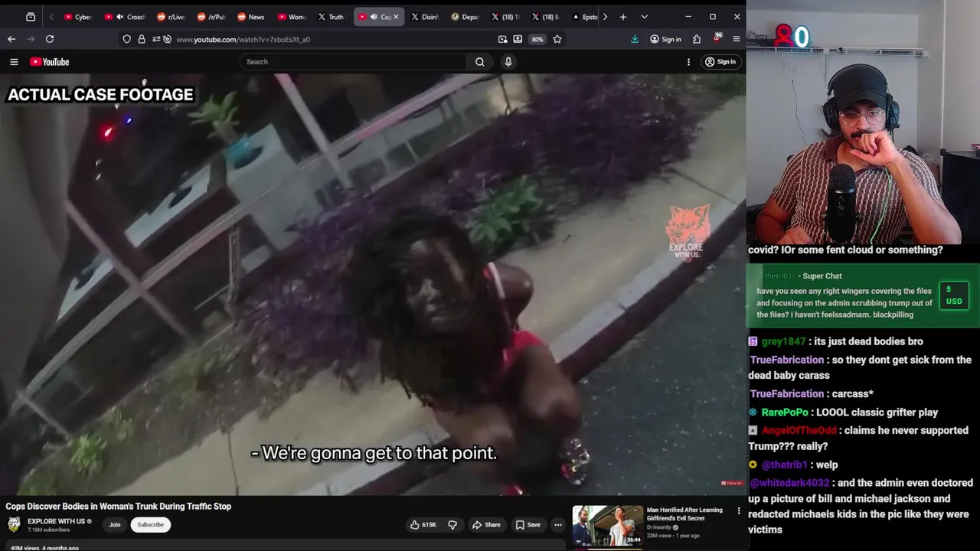Open the Man Horrified recommended video thumbnail
Screen dimensions: 980x551
tap(608, 525)
